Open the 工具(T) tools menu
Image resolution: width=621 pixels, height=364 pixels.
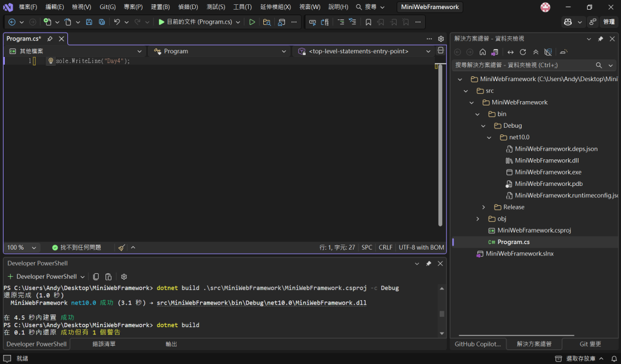(x=243, y=7)
